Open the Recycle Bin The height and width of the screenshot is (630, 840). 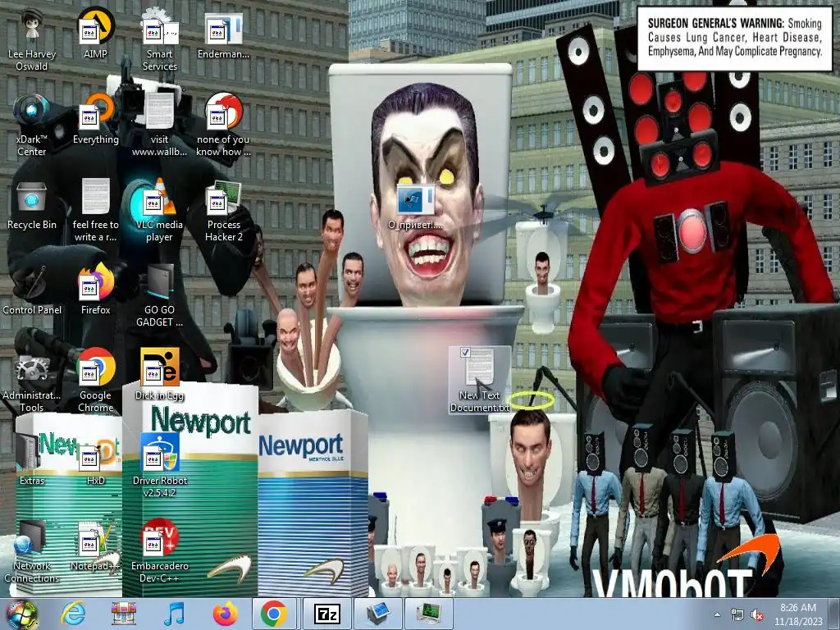point(32,204)
